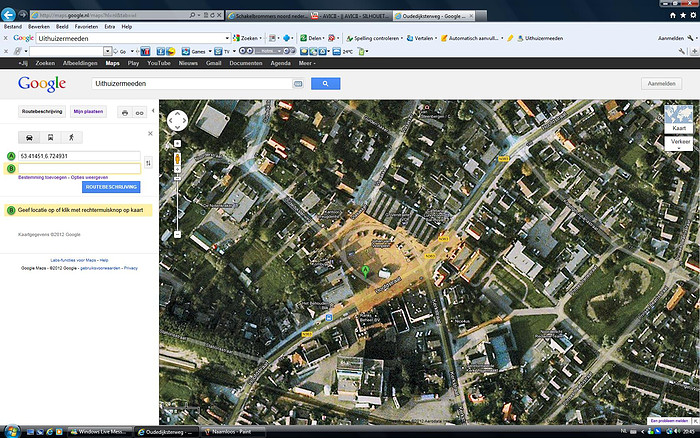Open the IE tools gear icon

pos(693,15)
